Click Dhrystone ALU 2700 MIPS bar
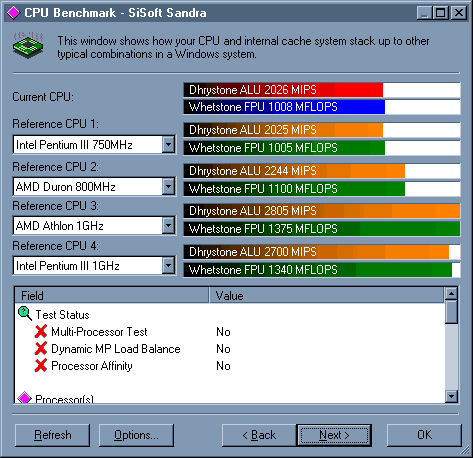Viewport: 473px width, 458px height. [322, 252]
